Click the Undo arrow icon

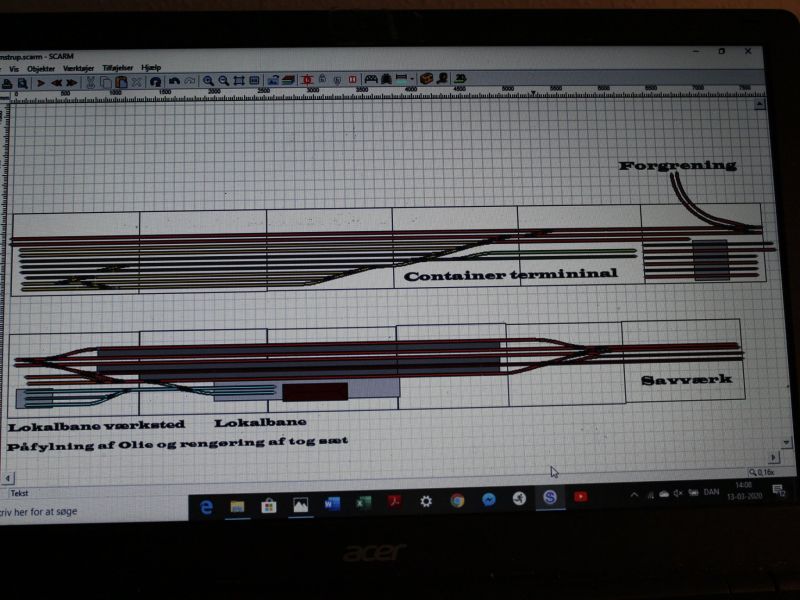[x=174, y=81]
